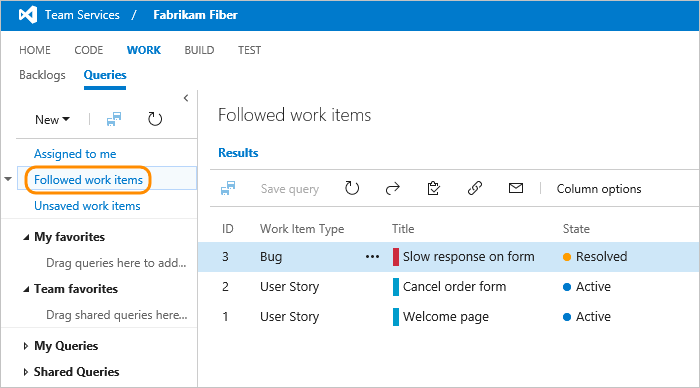Click ID 2 cell in results

coord(225,287)
